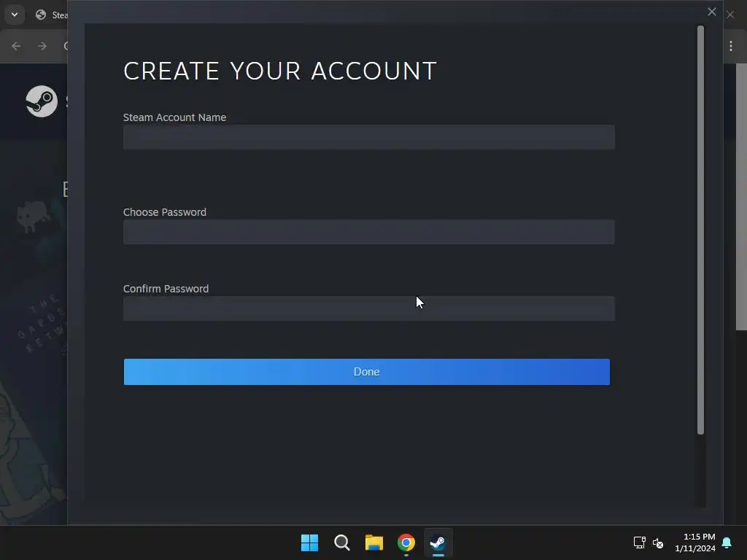The image size is (747, 560).
Task: Click the blue Done button
Action: click(366, 372)
